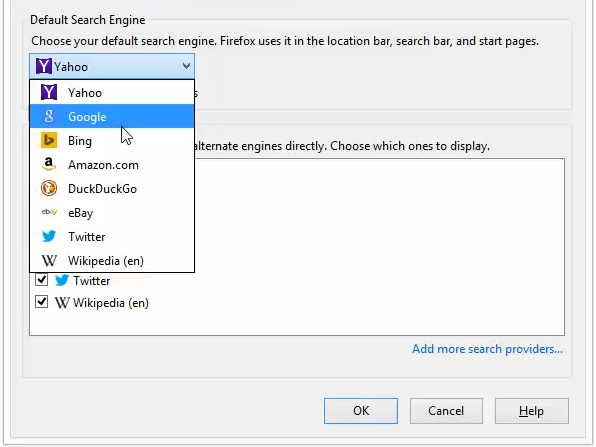Click the Amazon icon in dropdown list
Viewport: 596px width, 447px height.
49,164
